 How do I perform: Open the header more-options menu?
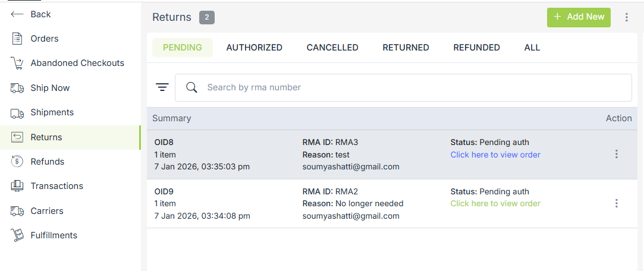pyautogui.click(x=626, y=17)
